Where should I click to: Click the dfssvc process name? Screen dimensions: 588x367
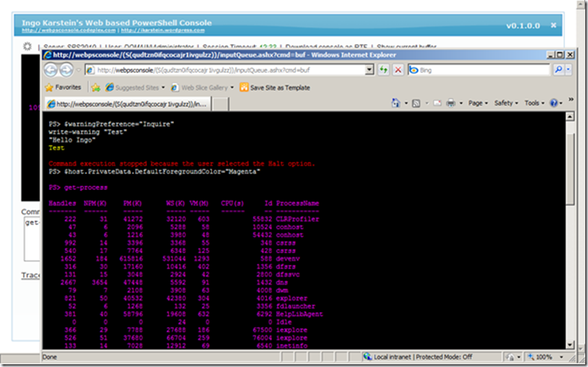click(288, 274)
